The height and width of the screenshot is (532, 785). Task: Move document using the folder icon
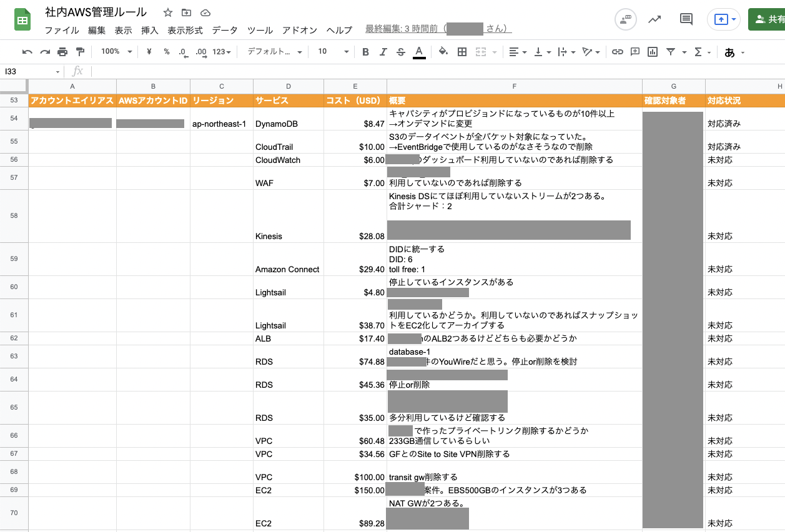(186, 12)
